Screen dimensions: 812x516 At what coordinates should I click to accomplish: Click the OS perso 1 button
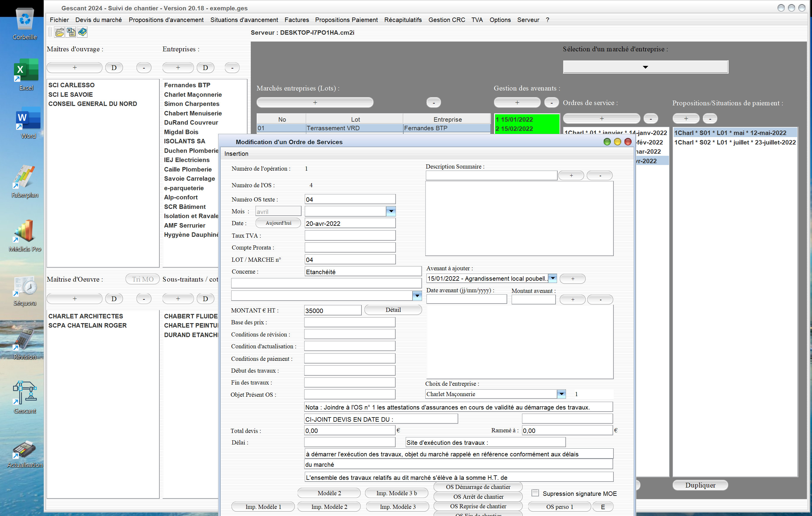click(559, 507)
